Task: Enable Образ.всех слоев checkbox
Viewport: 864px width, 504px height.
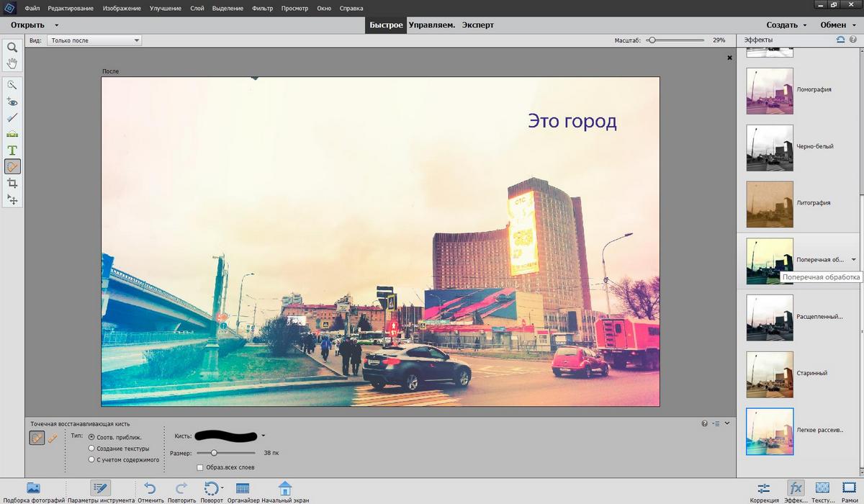Action: (199, 467)
